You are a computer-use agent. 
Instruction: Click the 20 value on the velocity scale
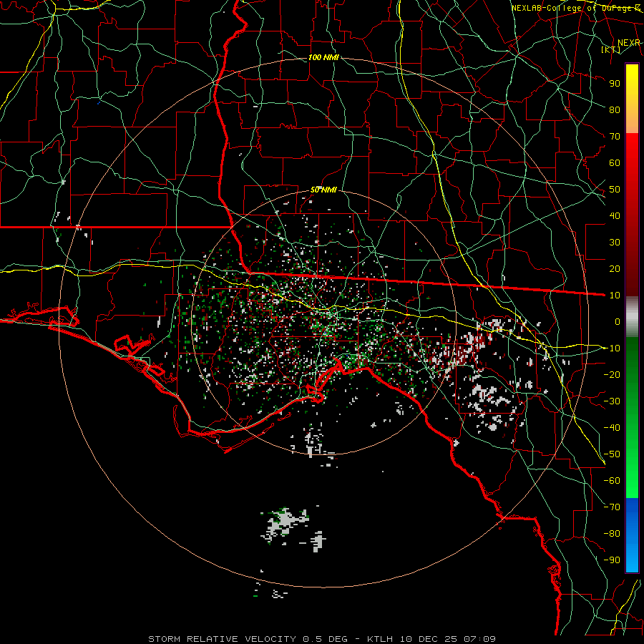615,268
